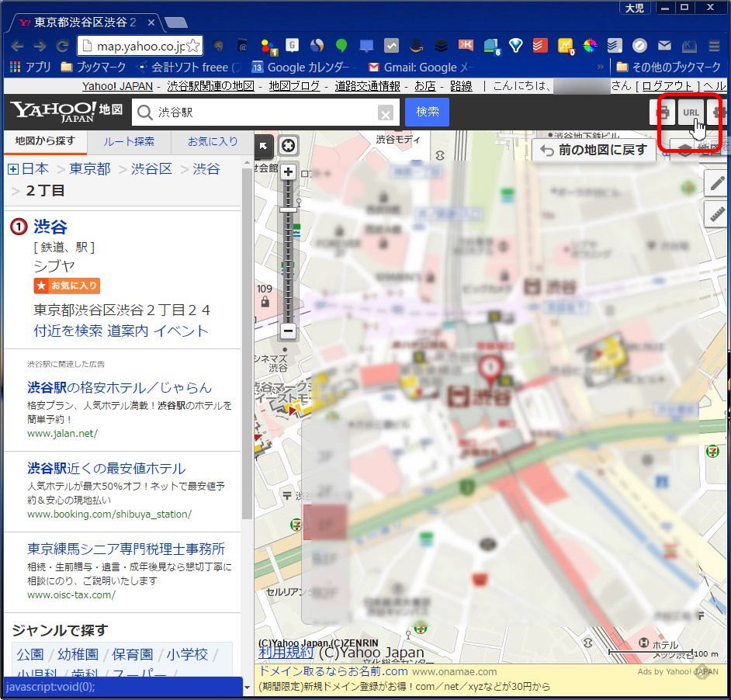Click 利用規約 link on map

tap(286, 652)
